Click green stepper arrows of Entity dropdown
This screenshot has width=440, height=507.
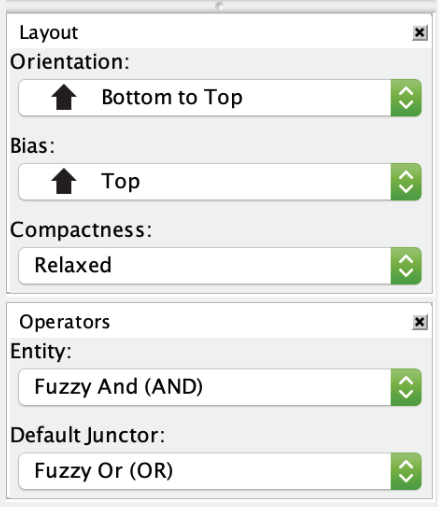pyautogui.click(x=406, y=387)
